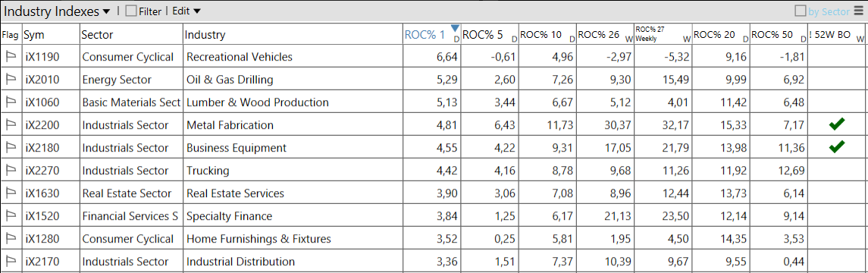Sort by the Sector column header
The image size is (868, 273).
[x=131, y=34]
